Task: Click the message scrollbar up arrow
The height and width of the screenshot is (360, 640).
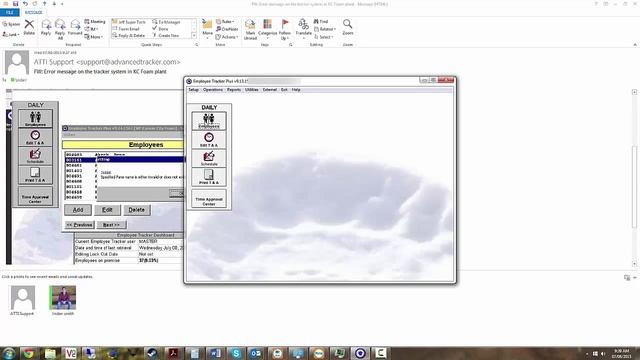Action: click(634, 92)
